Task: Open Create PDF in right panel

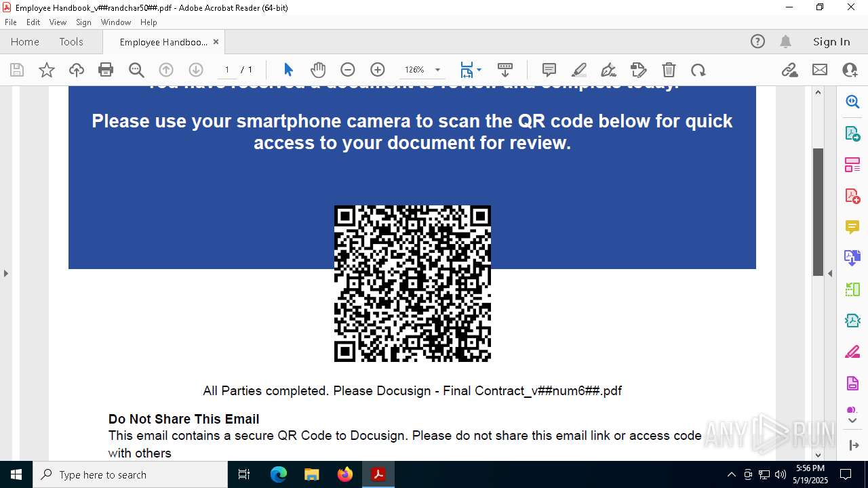Action: coord(852,195)
